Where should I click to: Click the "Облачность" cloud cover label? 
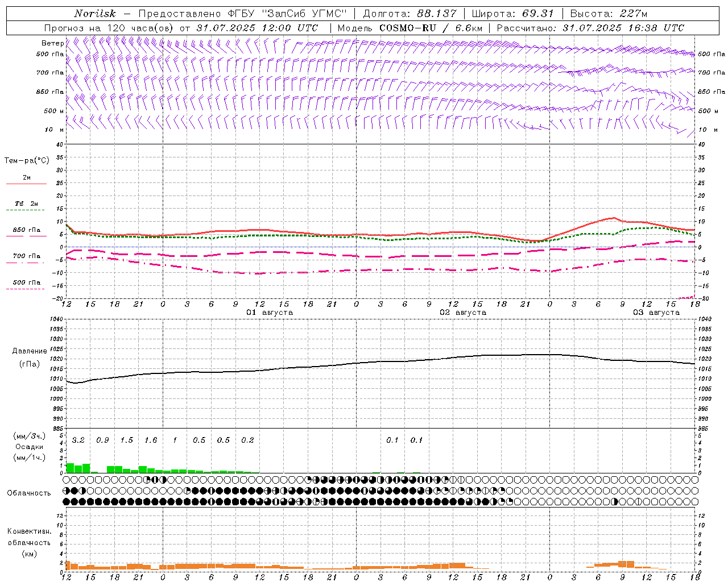coord(29,493)
